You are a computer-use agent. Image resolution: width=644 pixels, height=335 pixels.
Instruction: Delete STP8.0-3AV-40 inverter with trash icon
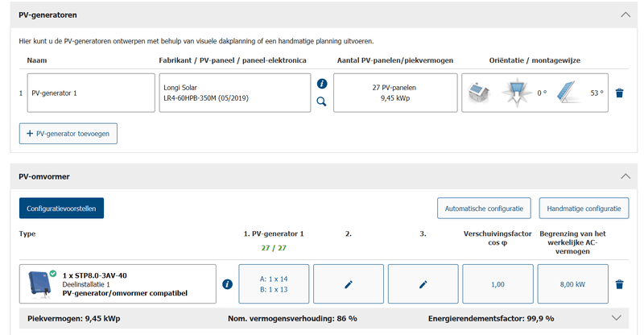(619, 284)
